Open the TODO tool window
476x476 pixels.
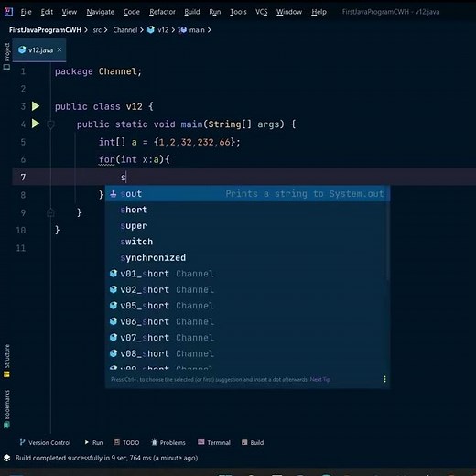[x=126, y=442]
